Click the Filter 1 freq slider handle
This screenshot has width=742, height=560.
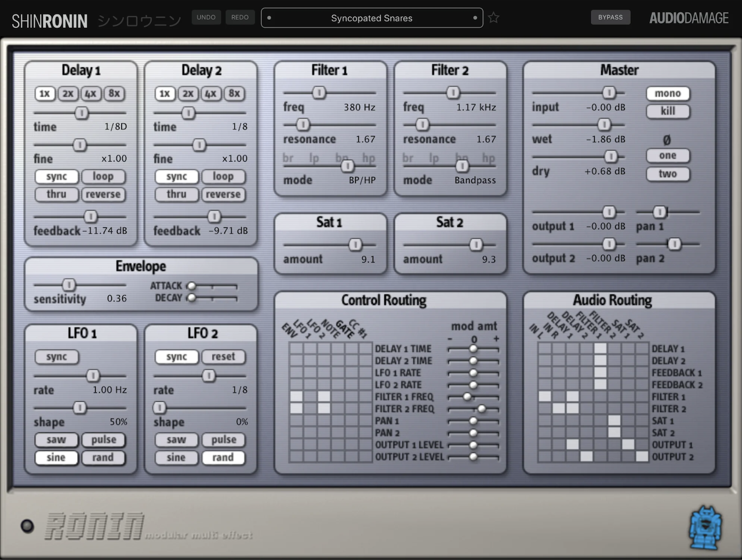[319, 92]
